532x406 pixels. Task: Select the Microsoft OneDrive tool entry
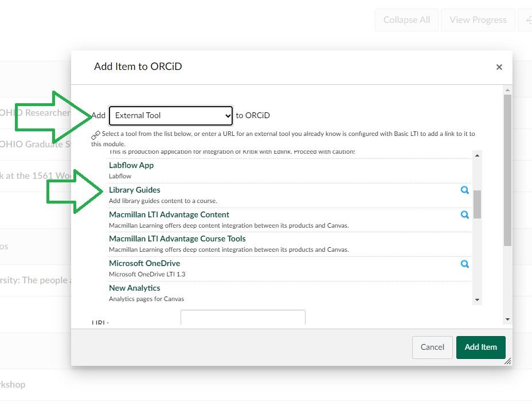coord(144,263)
